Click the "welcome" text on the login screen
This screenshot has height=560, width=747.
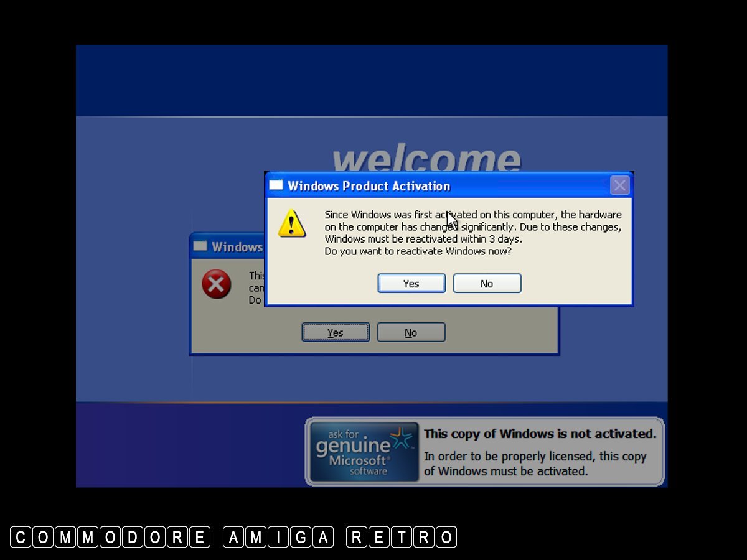coord(426,159)
